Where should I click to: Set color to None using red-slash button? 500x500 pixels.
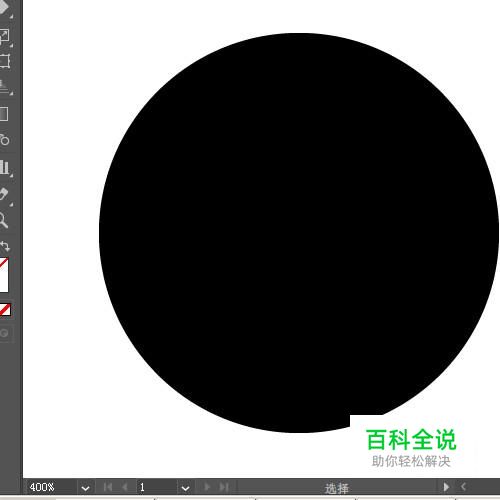[5, 310]
